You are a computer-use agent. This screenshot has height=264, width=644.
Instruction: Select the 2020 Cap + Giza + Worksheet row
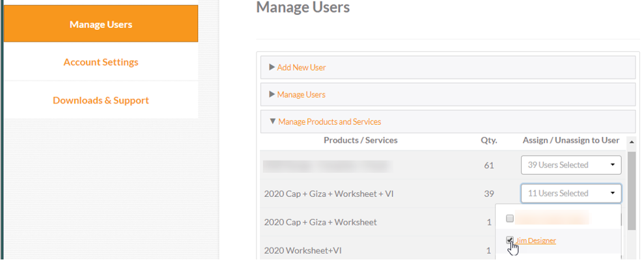378,222
